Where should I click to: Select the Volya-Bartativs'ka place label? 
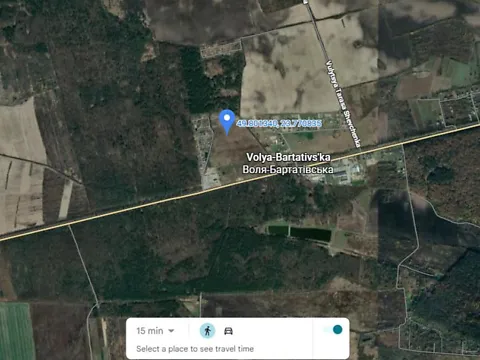tap(288, 157)
